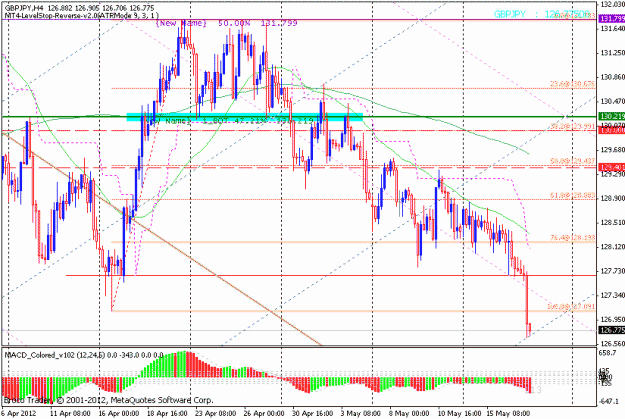
Task: Click the 11 Apr 08:00 time label
Action: [x=70, y=413]
